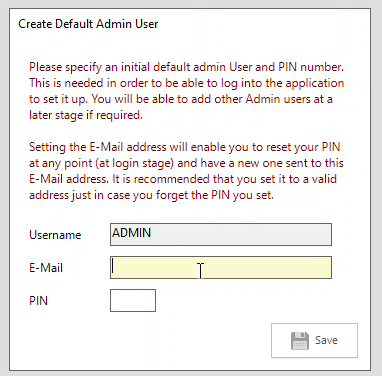Click the word Save on the button
Image resolution: width=382 pixels, height=376 pixels.
pos(326,340)
